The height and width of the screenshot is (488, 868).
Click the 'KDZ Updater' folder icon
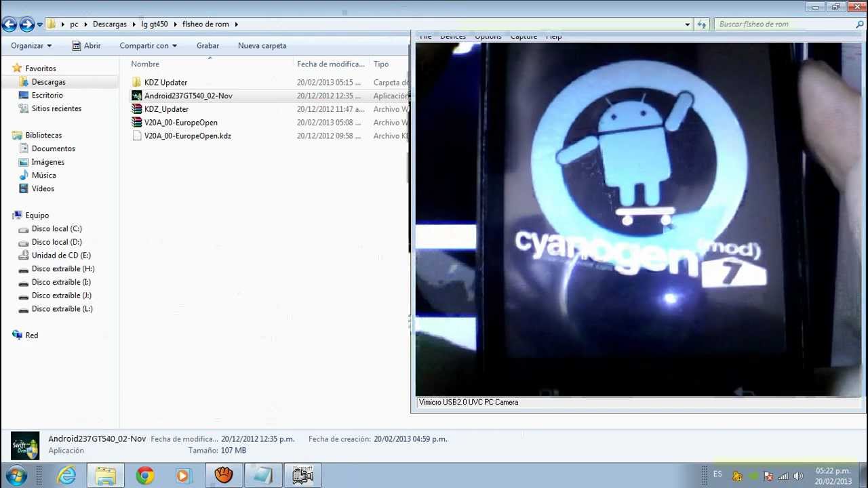coord(136,83)
